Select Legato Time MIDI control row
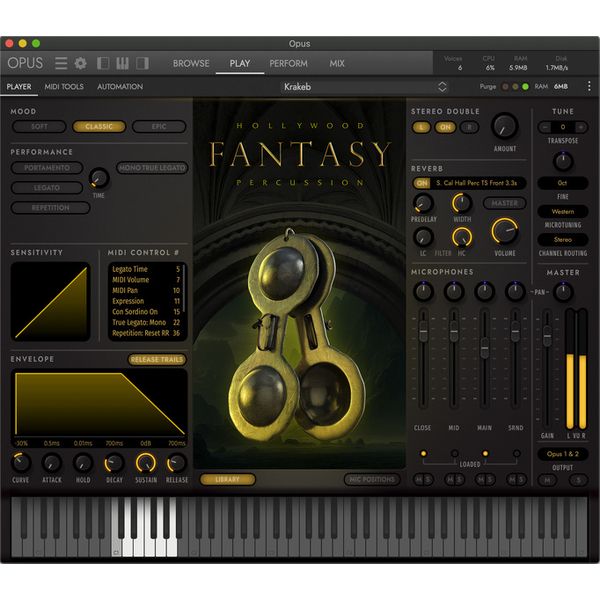This screenshot has width=600, height=600. pos(146,269)
